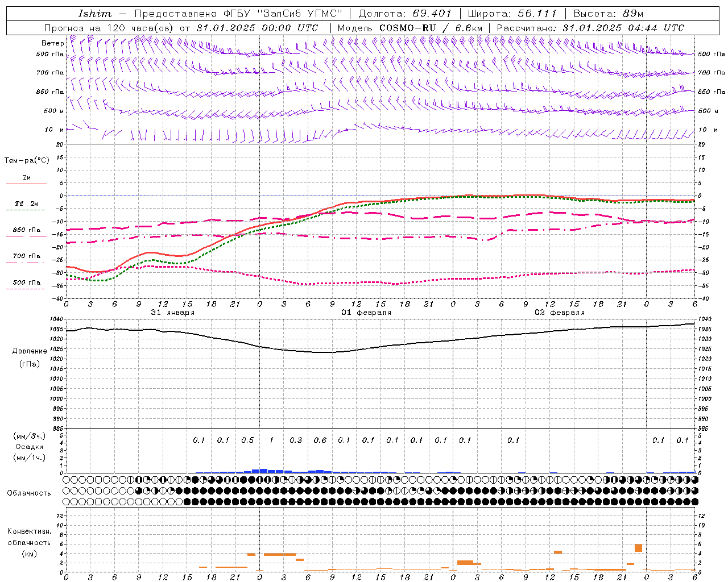Viewport: 728px width, 582px height.
Task: Click the "Тем-ра(°C)" temperature axis title
Action: 27,161
